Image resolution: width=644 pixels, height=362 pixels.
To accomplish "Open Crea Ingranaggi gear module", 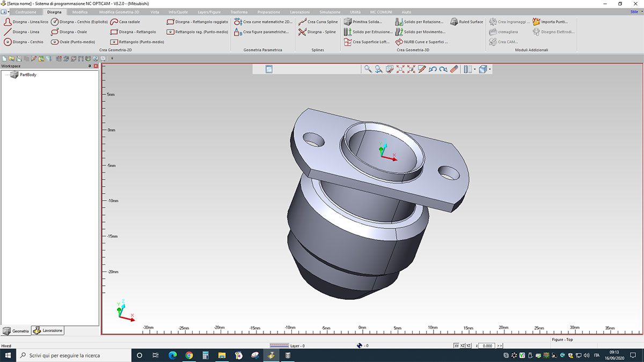I will pos(509,22).
